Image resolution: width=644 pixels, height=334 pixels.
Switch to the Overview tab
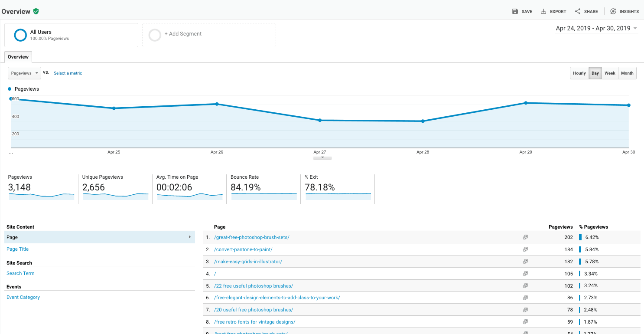pyautogui.click(x=18, y=57)
